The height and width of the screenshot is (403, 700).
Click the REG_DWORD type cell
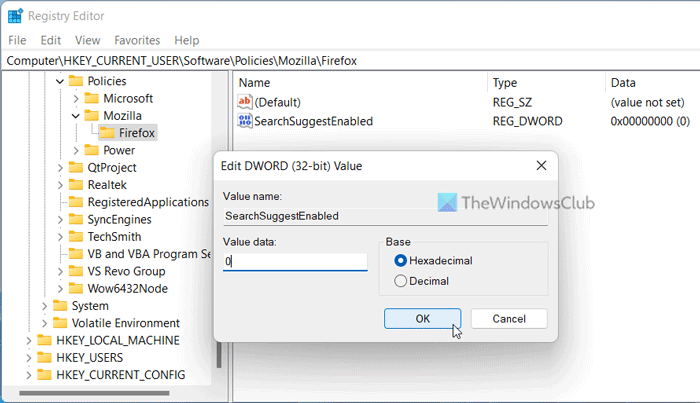(527, 121)
